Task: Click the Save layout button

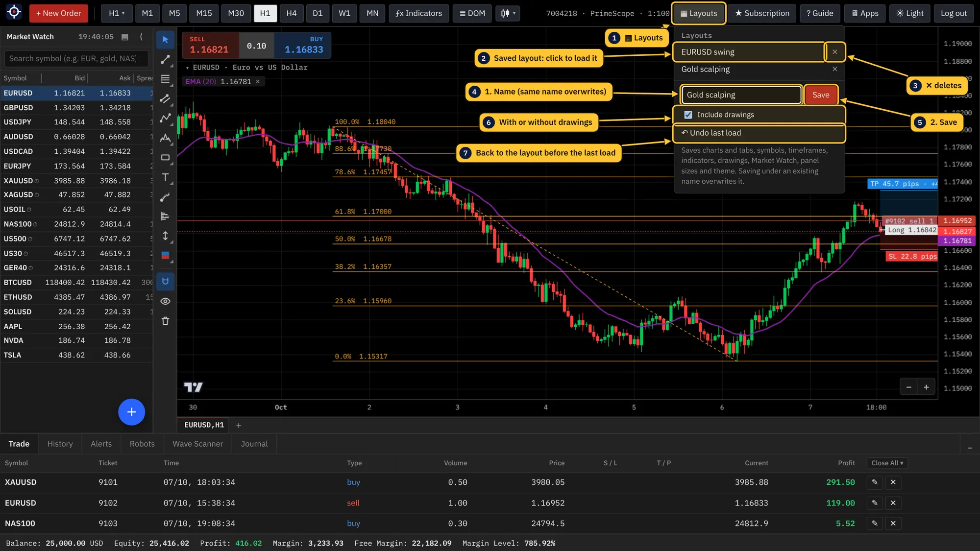Action: click(821, 95)
